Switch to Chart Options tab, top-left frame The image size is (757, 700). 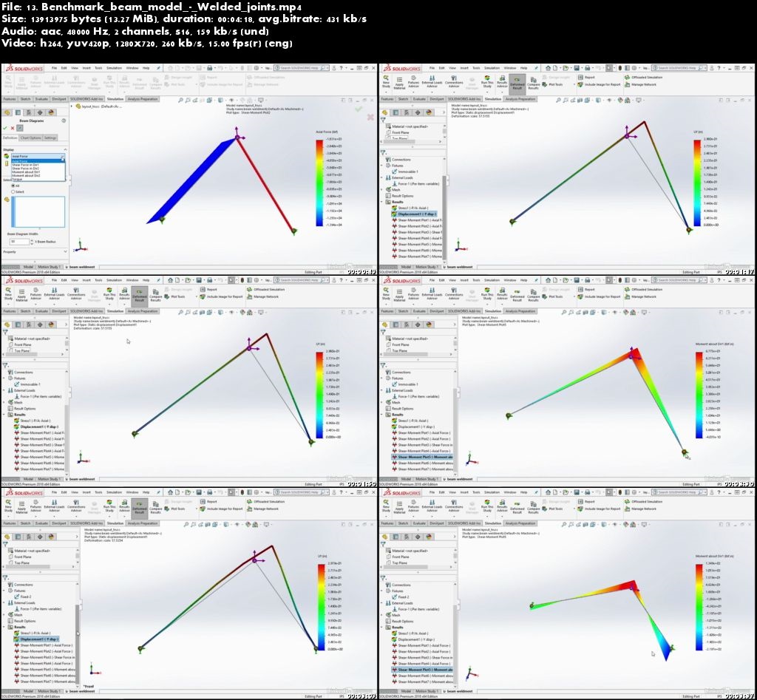[x=30, y=138]
